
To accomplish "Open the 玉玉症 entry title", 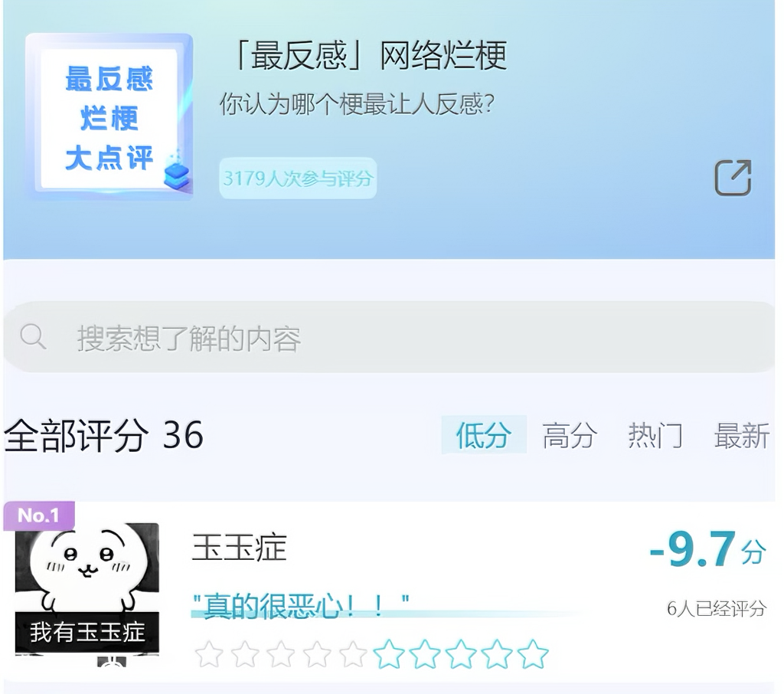I will click(240, 547).
